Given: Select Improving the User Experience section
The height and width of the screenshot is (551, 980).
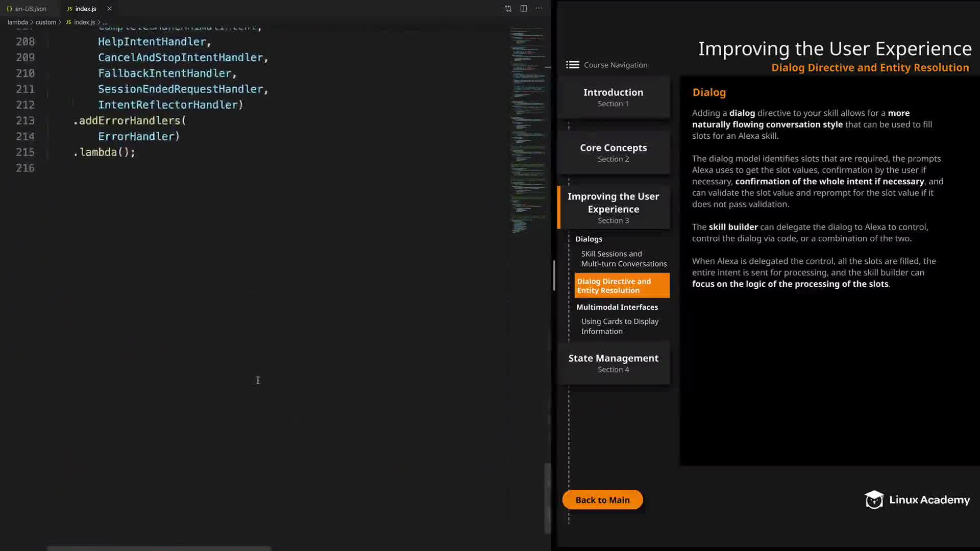Looking at the screenshot, I should (613, 207).
